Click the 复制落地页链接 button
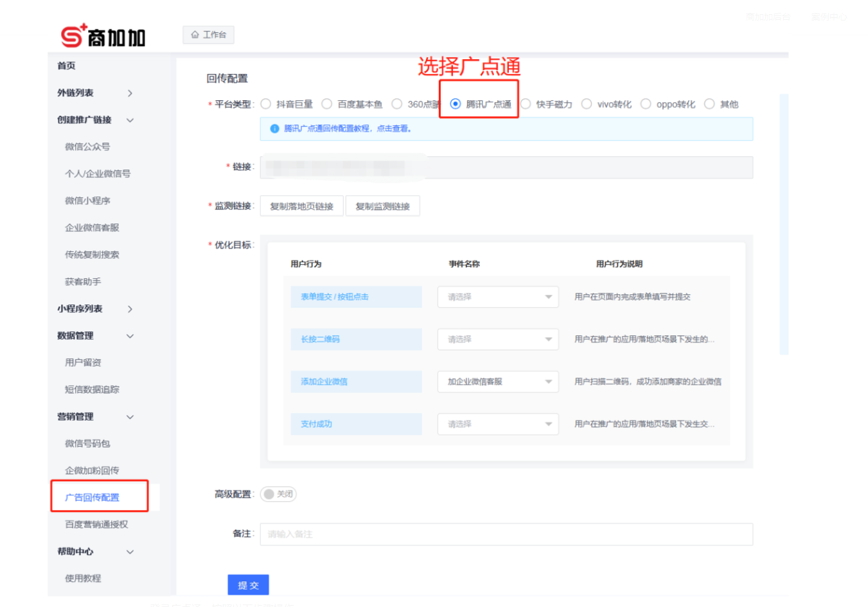Screen dimensions: 868x607 [301, 206]
